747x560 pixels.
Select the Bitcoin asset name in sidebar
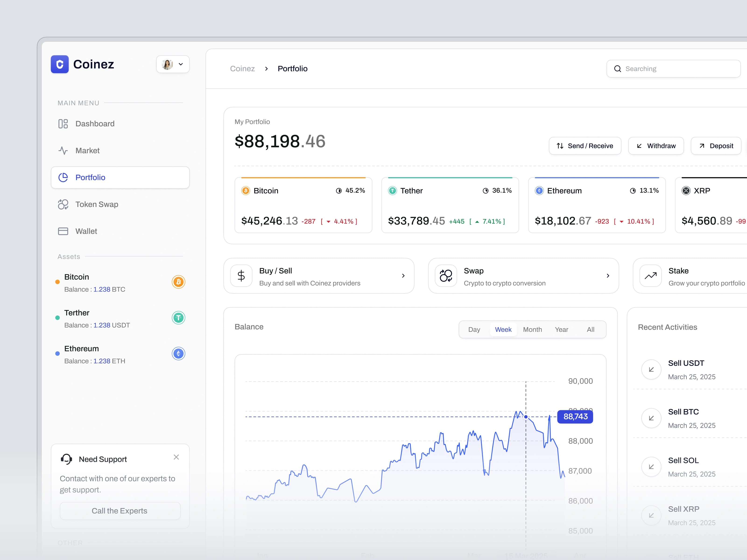click(x=77, y=277)
